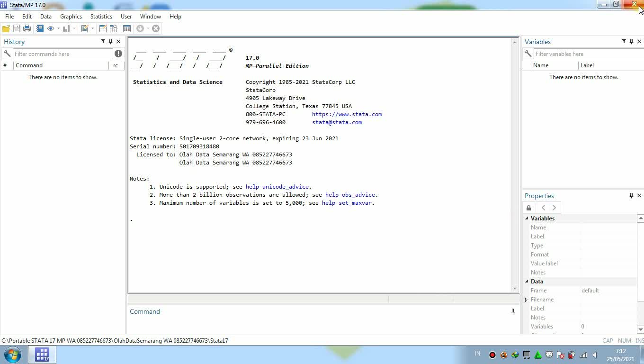Viewport: 644px width, 364px height.
Task: Go to next variable in Properties
Action: 554,208
